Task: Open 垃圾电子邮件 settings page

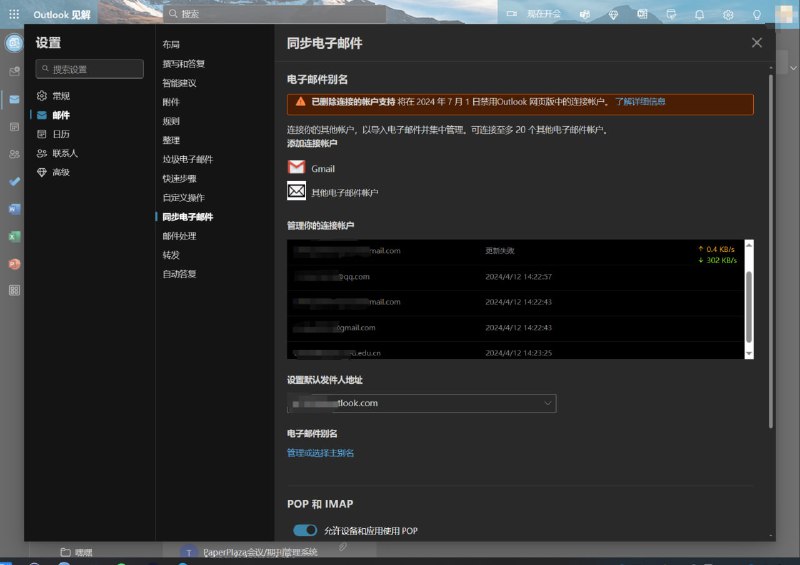Action: pos(187,159)
